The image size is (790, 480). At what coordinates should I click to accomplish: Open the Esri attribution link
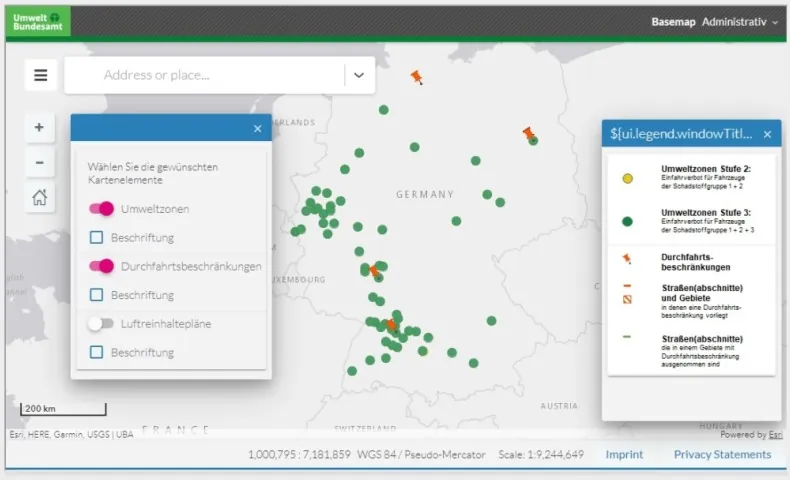(x=775, y=435)
